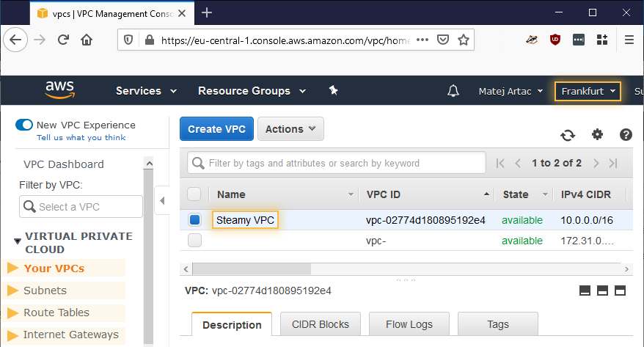Click the IPv4 CIDR column header
644x347 pixels.
coord(585,194)
